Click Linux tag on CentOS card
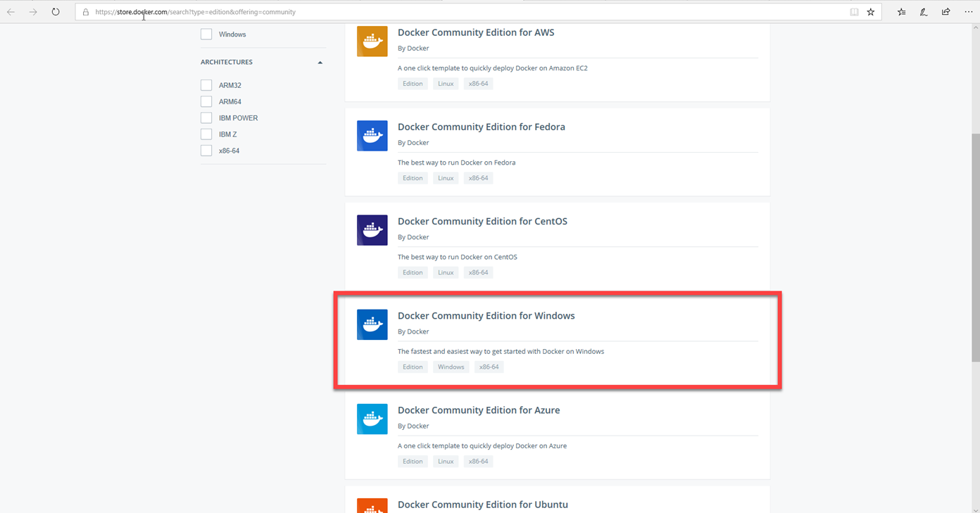Image resolution: width=980 pixels, height=513 pixels. [x=446, y=272]
